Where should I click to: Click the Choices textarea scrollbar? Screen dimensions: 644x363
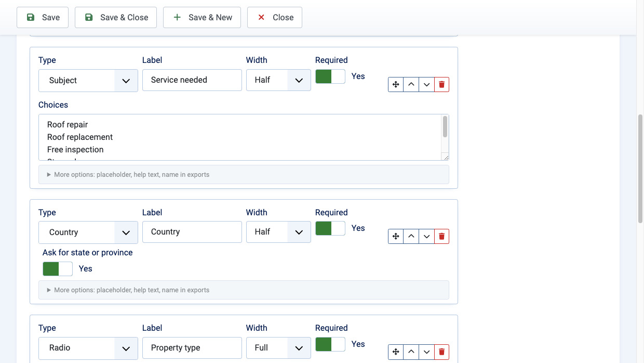click(x=445, y=127)
